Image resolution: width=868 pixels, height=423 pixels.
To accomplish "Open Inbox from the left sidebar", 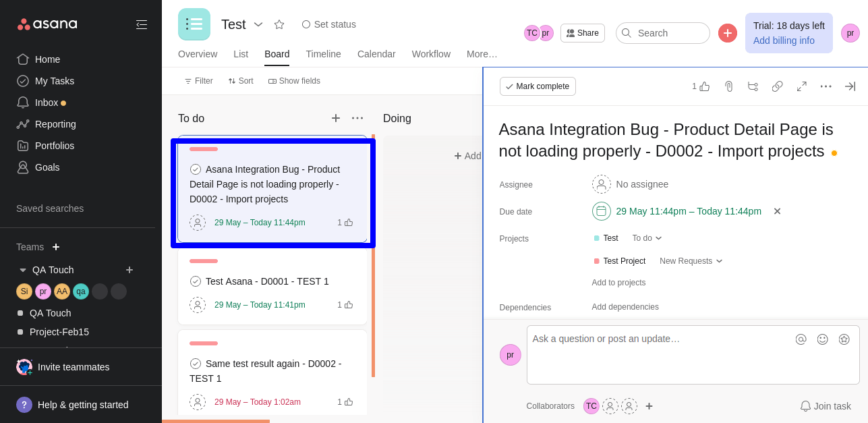I will (48, 103).
